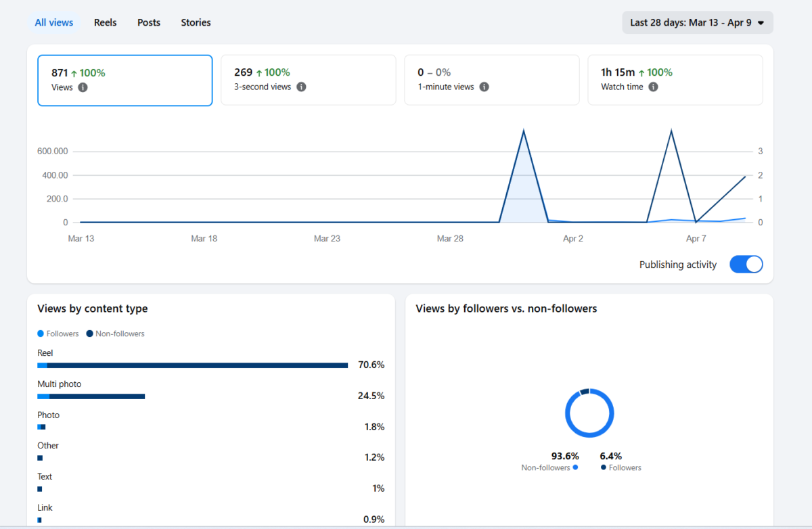The image size is (812, 529).
Task: Switch to the Reels tab
Action: tap(105, 22)
